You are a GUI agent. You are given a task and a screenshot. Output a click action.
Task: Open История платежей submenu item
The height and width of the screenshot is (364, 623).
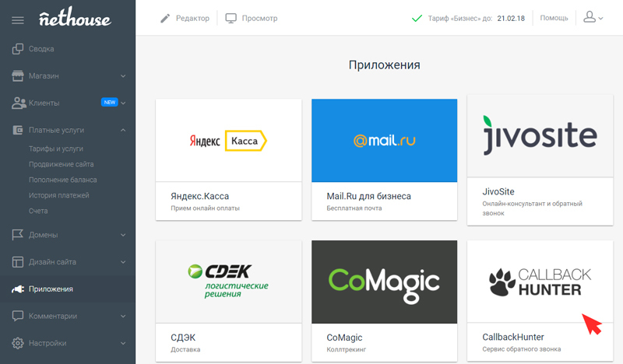click(59, 195)
